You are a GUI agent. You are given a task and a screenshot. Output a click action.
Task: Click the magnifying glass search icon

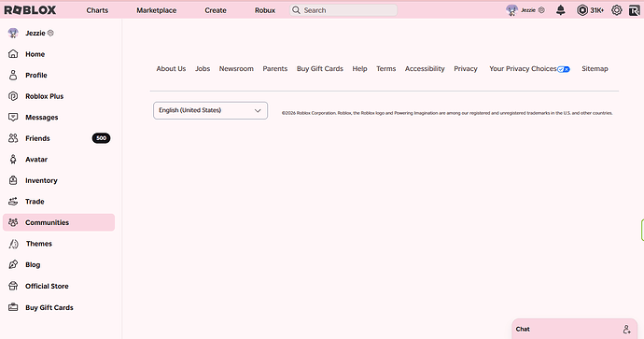point(296,10)
